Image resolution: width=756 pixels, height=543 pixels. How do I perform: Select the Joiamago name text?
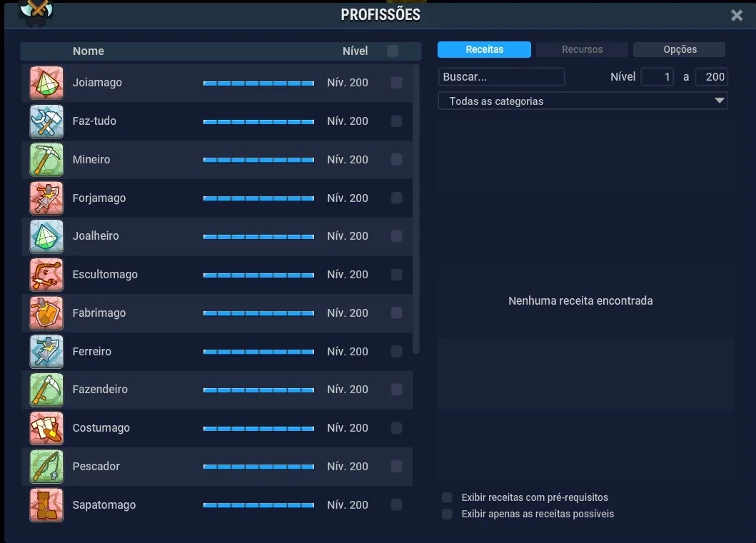[x=97, y=82]
